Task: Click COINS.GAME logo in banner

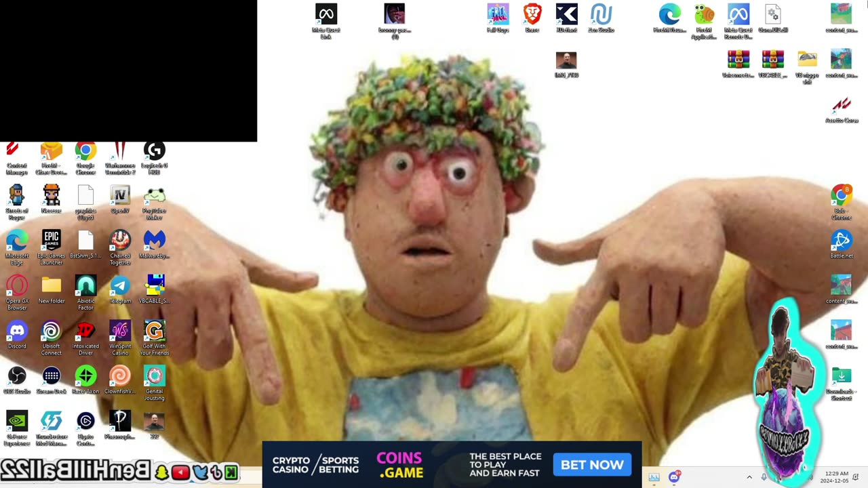Action: (400, 465)
